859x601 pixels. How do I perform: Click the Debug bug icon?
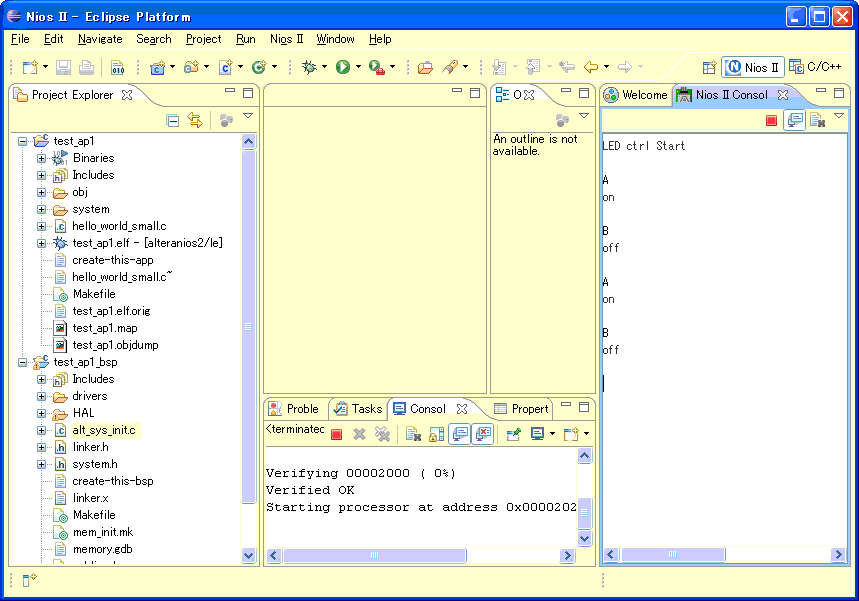(309, 67)
